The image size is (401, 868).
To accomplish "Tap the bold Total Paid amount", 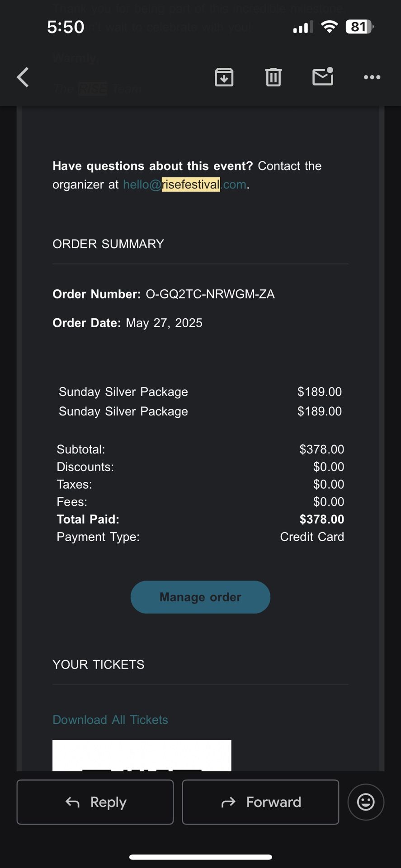I will (321, 519).
